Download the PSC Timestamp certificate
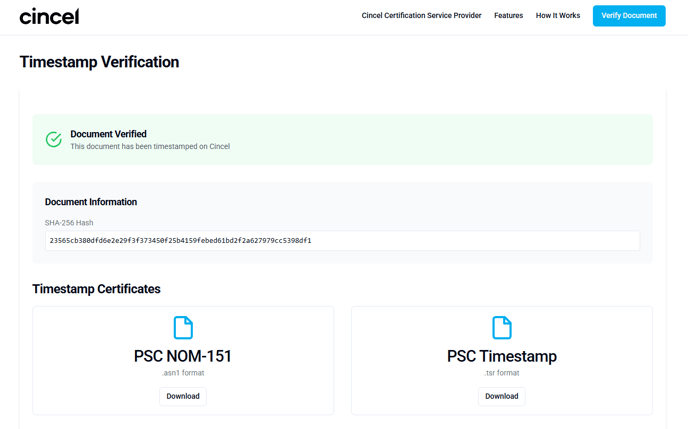The width and height of the screenshot is (688, 429). pyautogui.click(x=502, y=396)
